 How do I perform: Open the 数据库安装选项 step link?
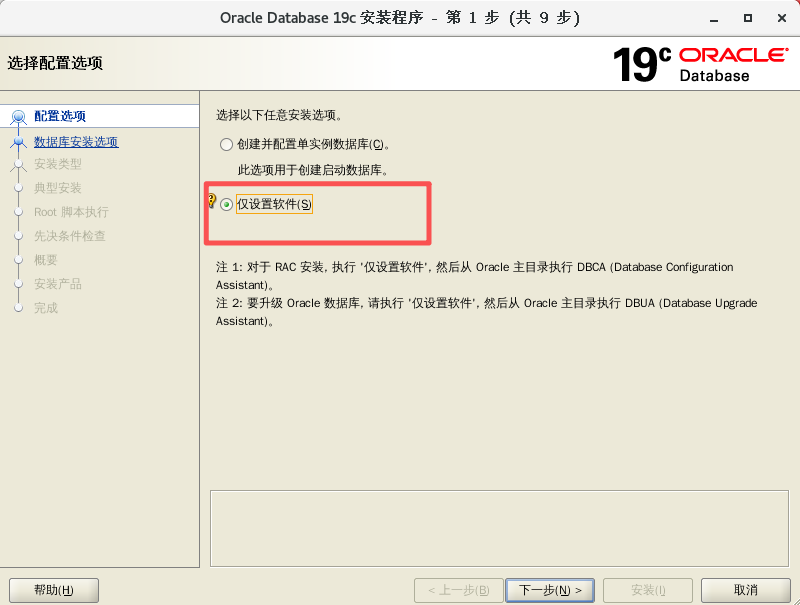[76, 142]
